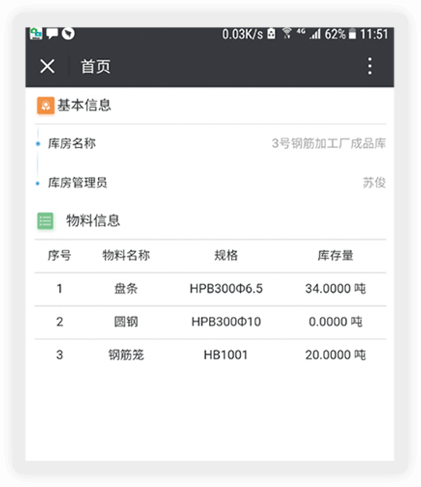This screenshot has height=487, width=421.
Task: Tap the 库存量 column header
Action: click(x=335, y=256)
